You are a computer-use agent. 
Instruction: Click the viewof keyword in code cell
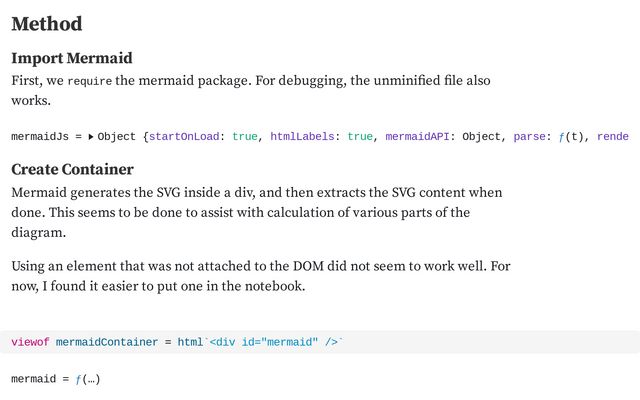pos(30,342)
